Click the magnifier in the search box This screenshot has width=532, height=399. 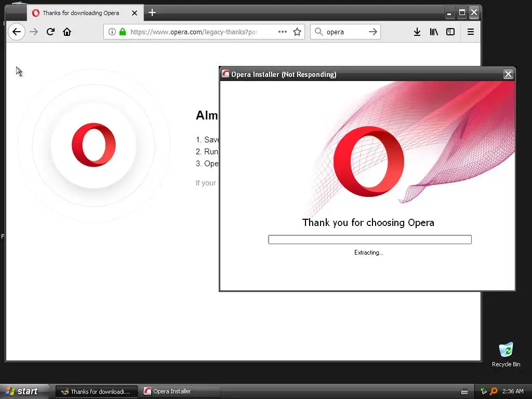[318, 32]
